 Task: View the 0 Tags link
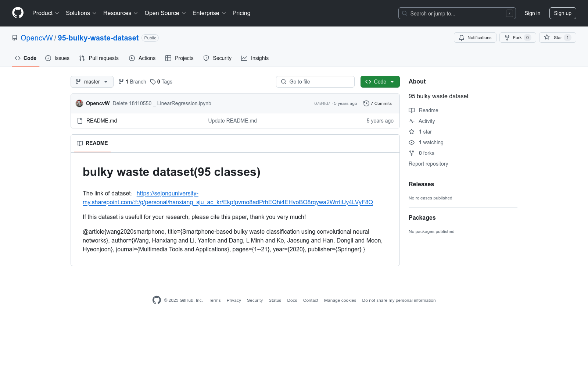(161, 82)
